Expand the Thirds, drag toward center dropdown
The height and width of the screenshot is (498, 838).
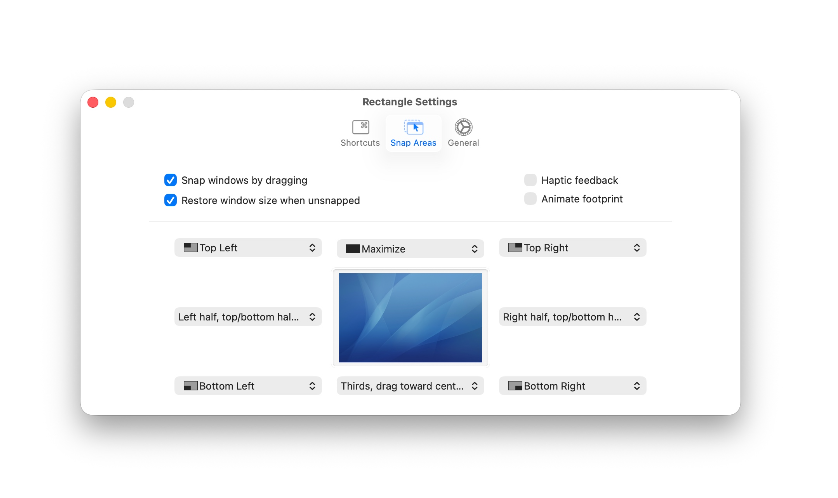(410, 386)
